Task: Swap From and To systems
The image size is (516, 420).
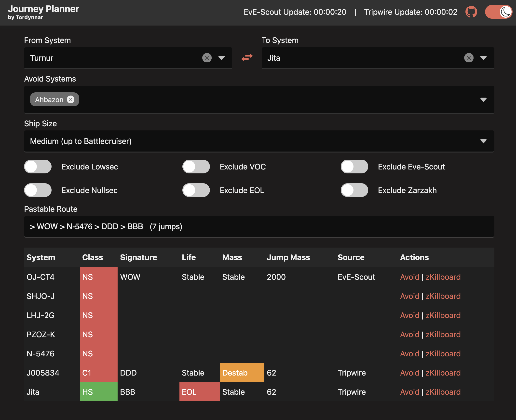Action: 247,58
